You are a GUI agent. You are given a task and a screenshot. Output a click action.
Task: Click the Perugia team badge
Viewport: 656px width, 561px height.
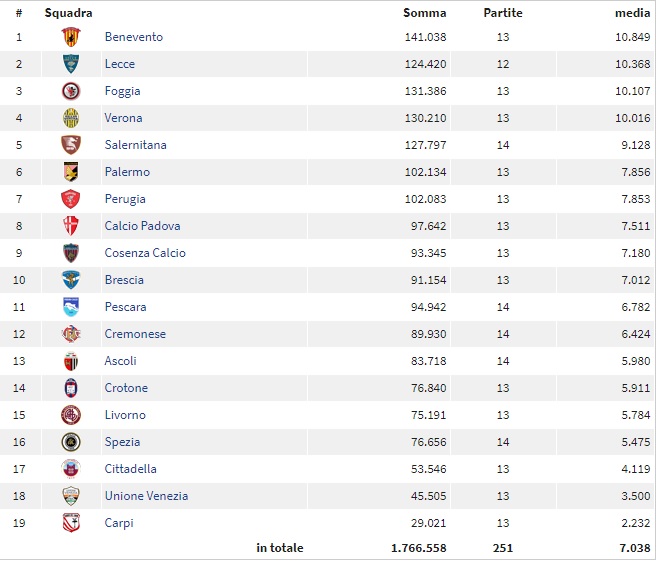pos(71,199)
